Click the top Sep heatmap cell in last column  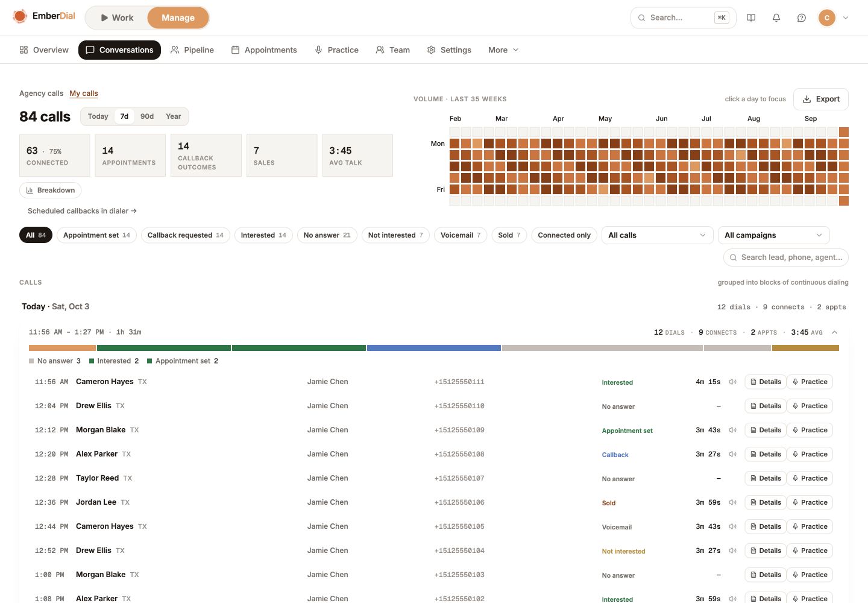tap(844, 132)
